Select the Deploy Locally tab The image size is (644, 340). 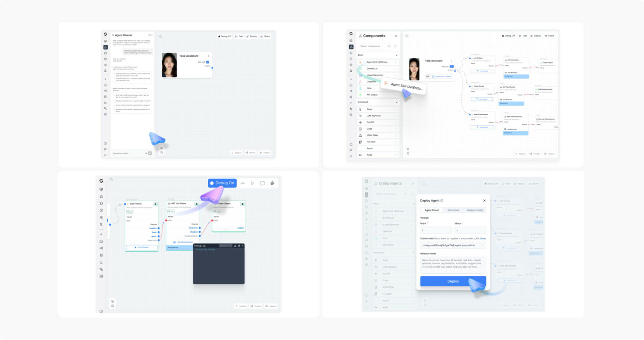coord(475,210)
